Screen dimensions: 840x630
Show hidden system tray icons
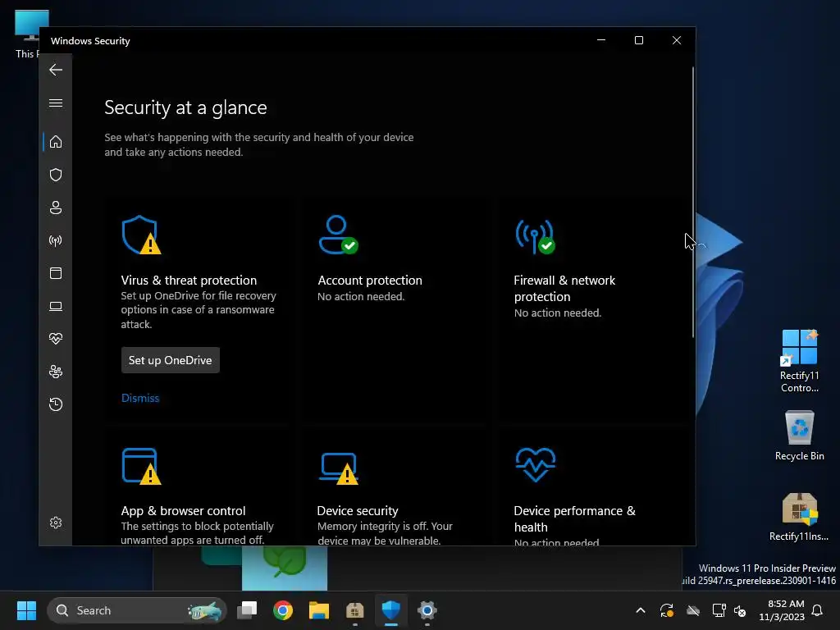point(640,610)
